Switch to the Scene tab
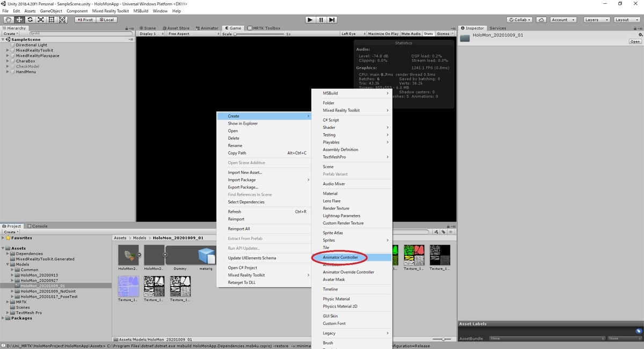 pyautogui.click(x=148, y=28)
